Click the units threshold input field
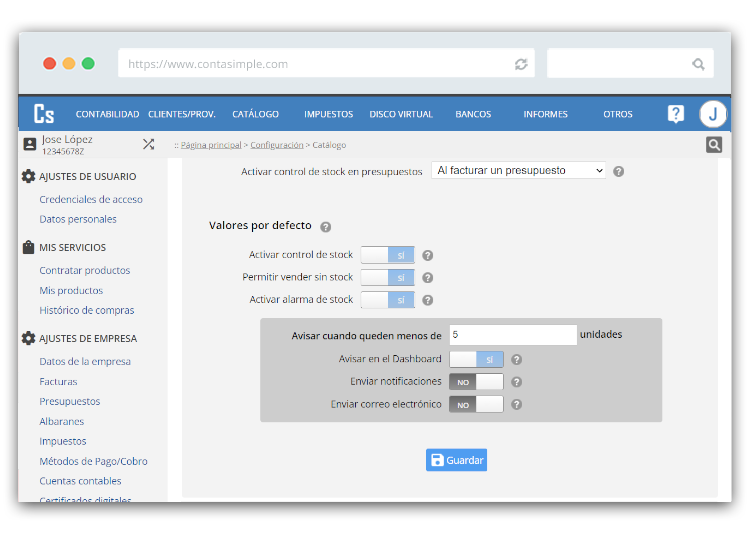 tap(512, 335)
